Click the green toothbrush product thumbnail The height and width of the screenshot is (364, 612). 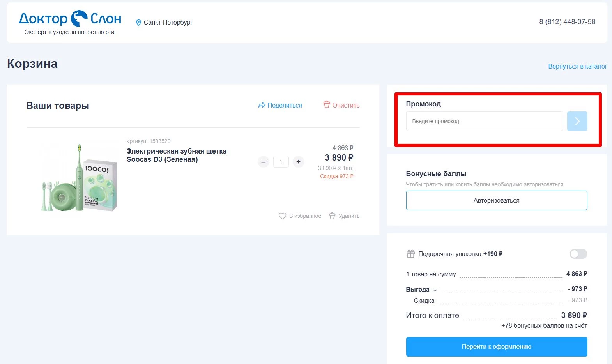(80, 178)
